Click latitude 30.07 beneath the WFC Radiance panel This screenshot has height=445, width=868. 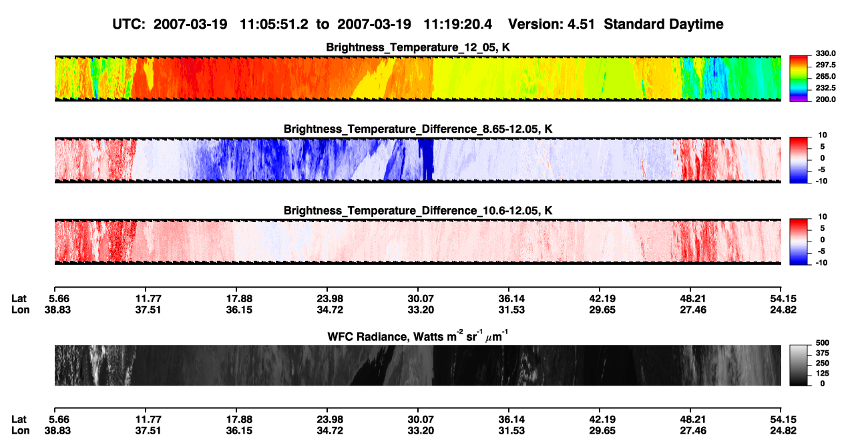click(x=418, y=419)
